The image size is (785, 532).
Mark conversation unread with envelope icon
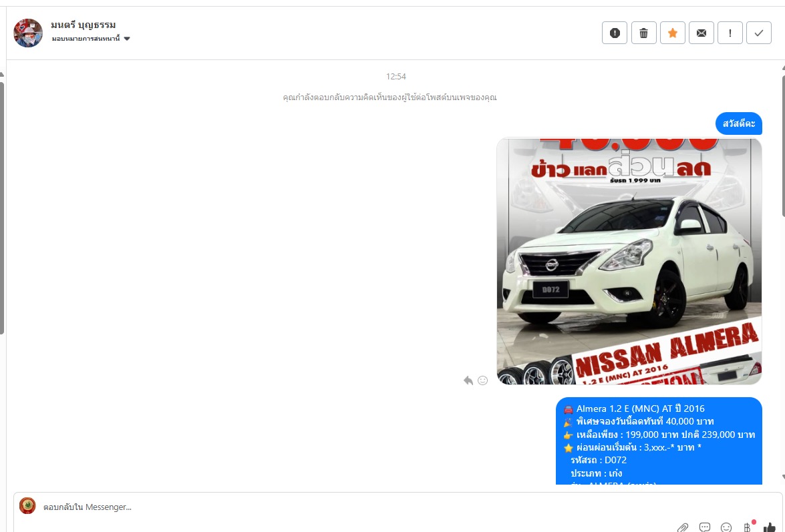click(x=701, y=33)
